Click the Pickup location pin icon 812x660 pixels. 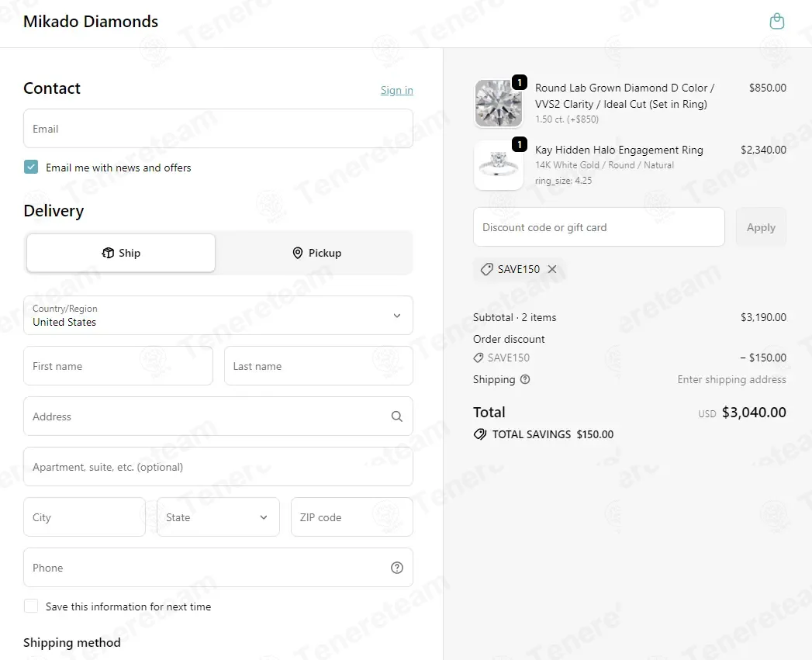pyautogui.click(x=298, y=253)
